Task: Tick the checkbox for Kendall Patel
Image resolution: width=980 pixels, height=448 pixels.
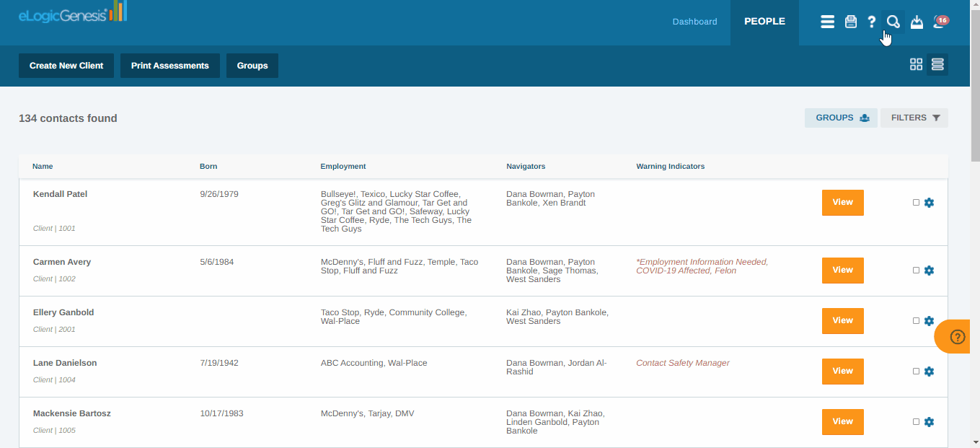Action: 916,203
